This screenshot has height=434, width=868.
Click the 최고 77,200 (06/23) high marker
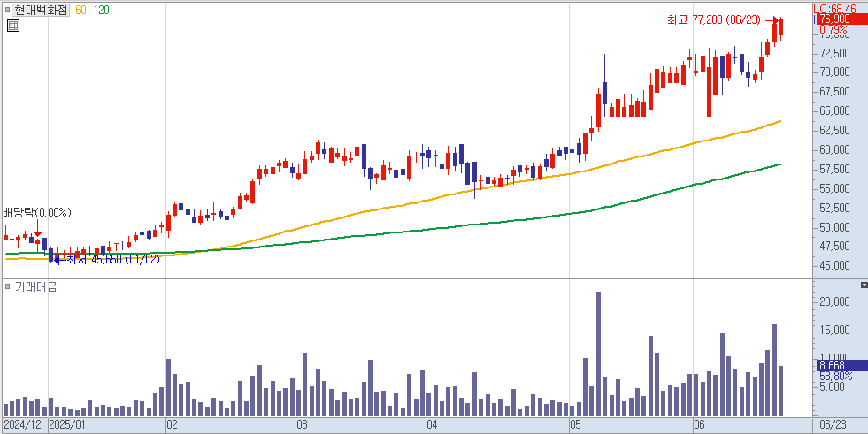coord(713,20)
